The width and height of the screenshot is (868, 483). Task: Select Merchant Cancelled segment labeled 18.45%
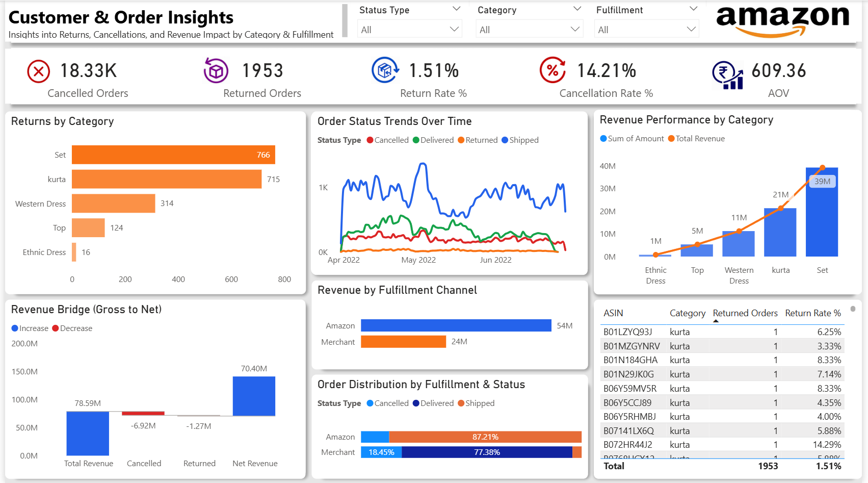pyautogui.click(x=381, y=452)
